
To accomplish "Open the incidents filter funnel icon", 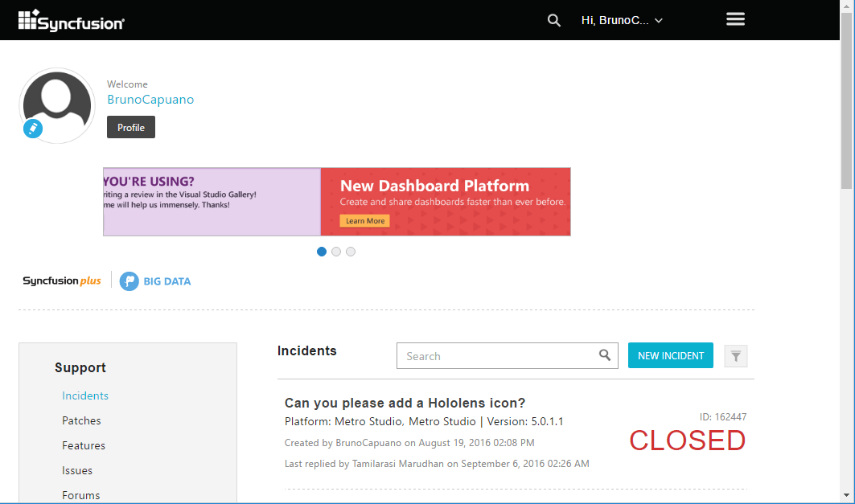I will point(735,356).
